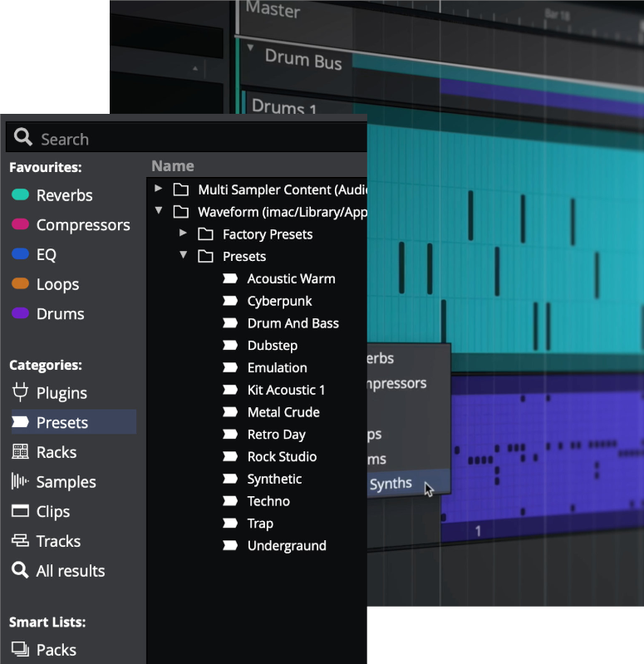The width and height of the screenshot is (644, 664).
Task: Collapse the Presets folder arrow
Action: pos(184,256)
